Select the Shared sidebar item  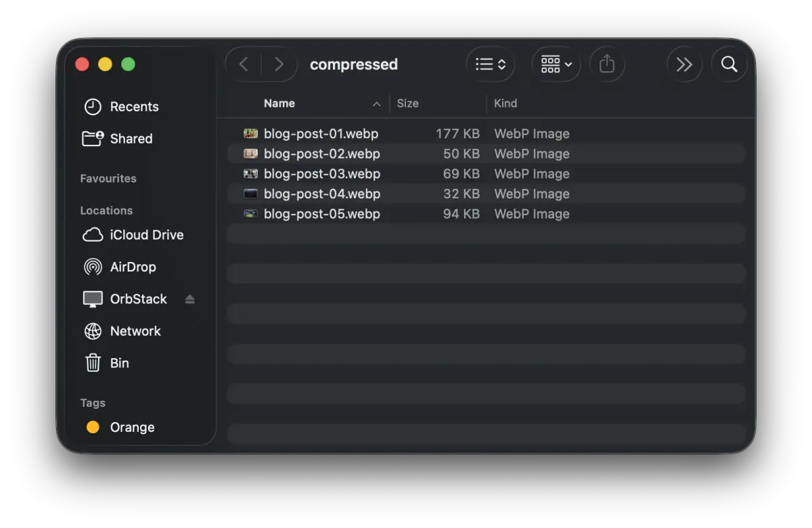pyautogui.click(x=131, y=138)
